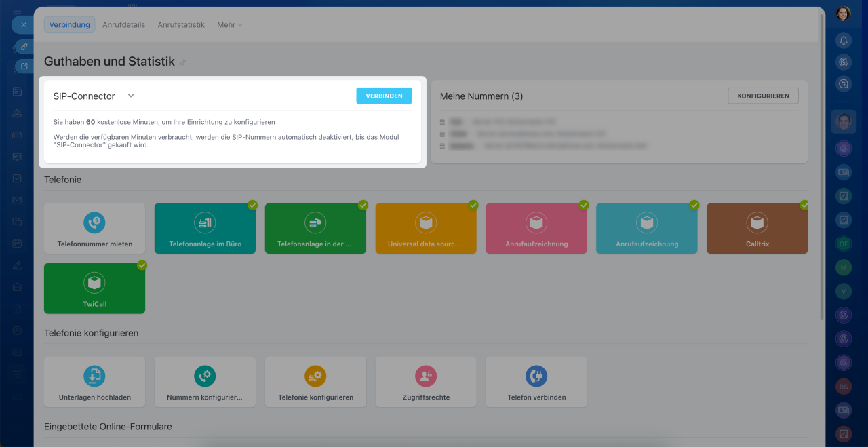
Task: Click the Konfigurieren button for Meine Nummern
Action: click(x=763, y=96)
